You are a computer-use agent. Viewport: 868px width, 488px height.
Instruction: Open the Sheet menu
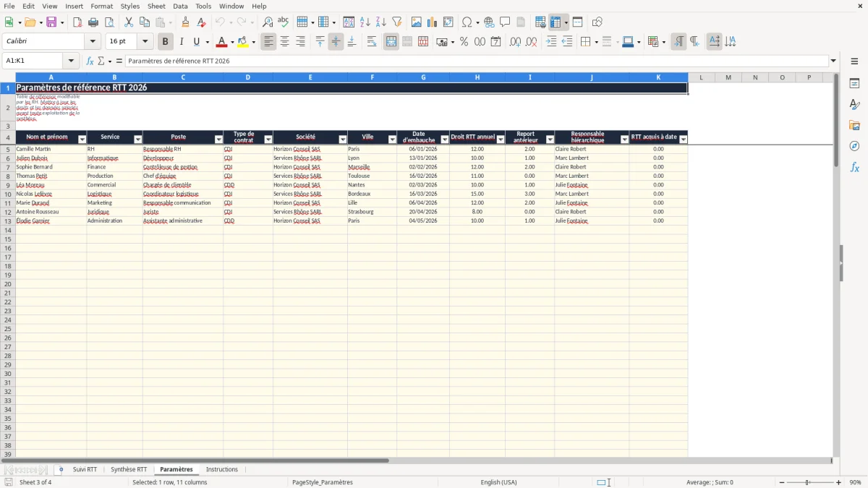click(156, 6)
